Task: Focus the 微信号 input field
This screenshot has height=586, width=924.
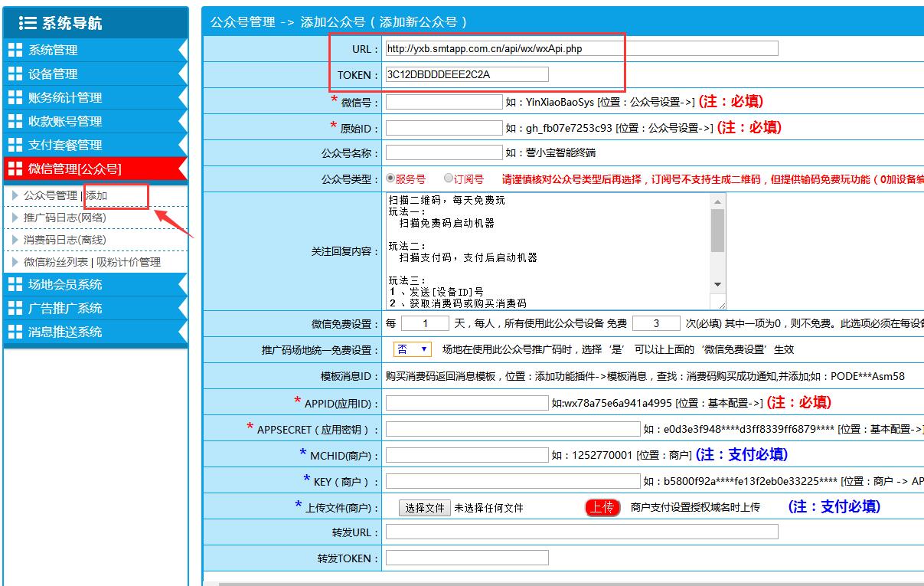Action: [x=444, y=101]
